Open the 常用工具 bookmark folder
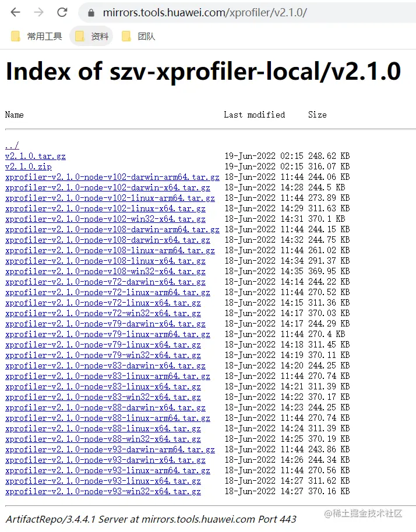The height and width of the screenshot is (532, 416). coord(36,36)
